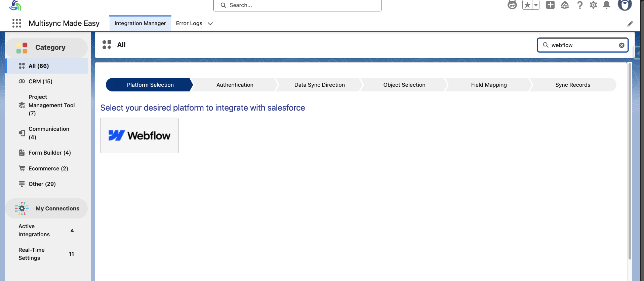Screen dimensions: 644x281
Task: Open the Astro guidance mascot icon
Action: pyautogui.click(x=512, y=5)
